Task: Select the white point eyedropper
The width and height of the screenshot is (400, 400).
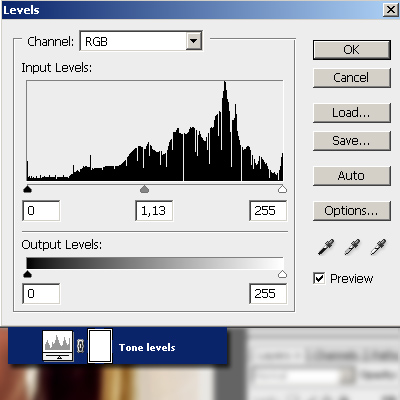Action: coord(378,247)
